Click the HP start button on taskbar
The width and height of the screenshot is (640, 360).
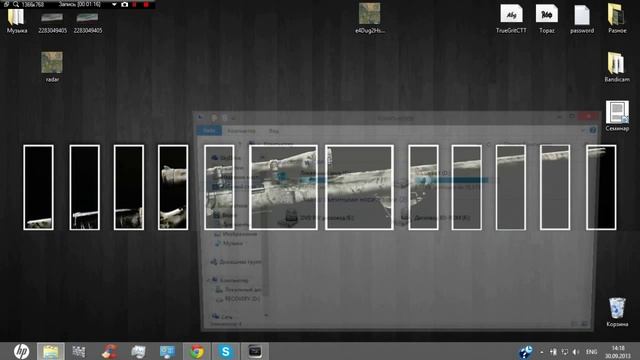click(21, 351)
